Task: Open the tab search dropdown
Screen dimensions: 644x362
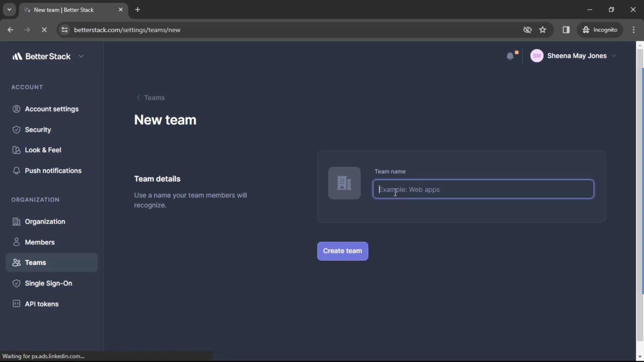Action: pos(9,10)
